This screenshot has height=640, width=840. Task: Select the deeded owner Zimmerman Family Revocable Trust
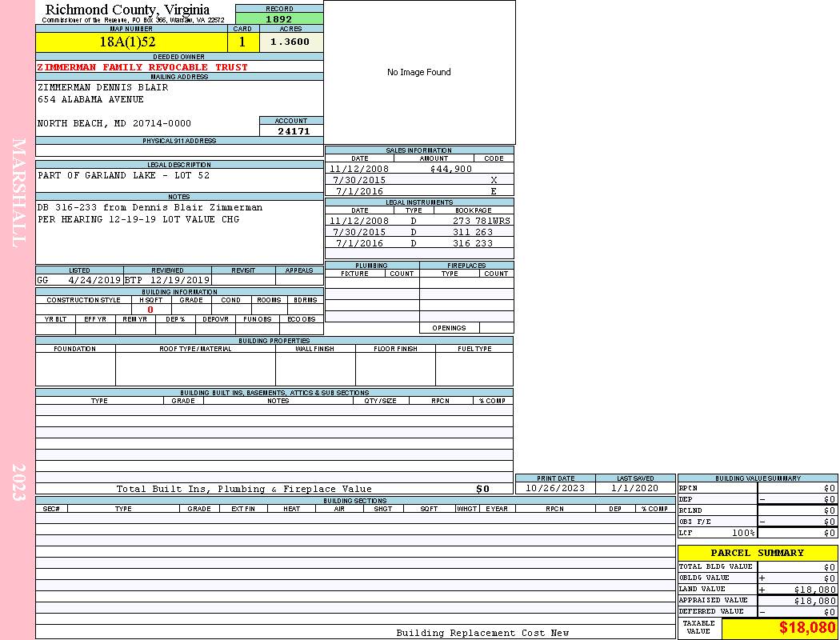142,67
